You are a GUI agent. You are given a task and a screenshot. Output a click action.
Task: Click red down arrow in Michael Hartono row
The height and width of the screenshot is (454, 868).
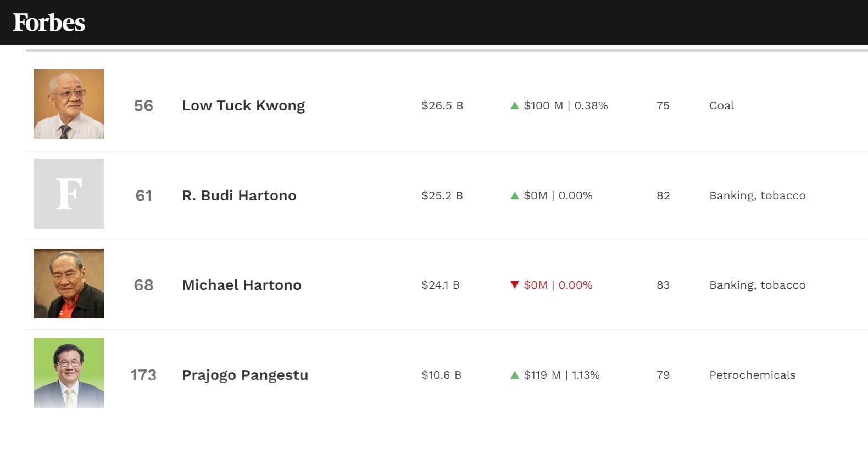tap(515, 284)
